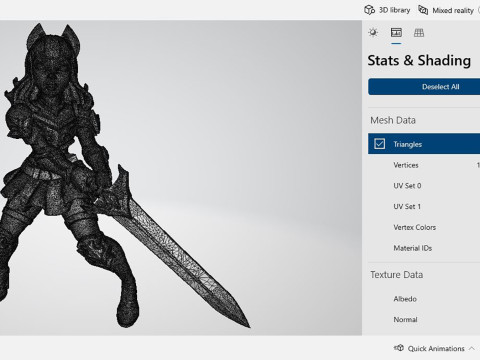Click the Deselect All button
The height and width of the screenshot is (360, 480).
(424, 87)
